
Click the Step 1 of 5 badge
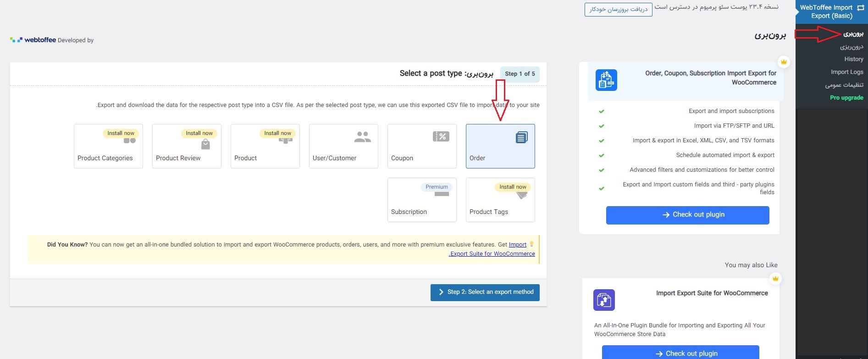520,74
